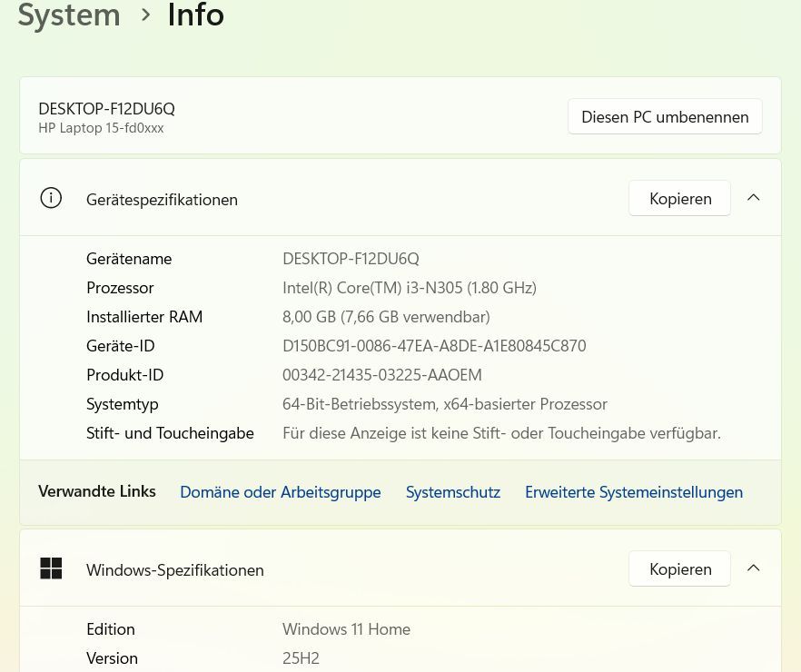Click the info circle icon beside Gerätespezifikationen
This screenshot has height=672, width=801.
51,198
